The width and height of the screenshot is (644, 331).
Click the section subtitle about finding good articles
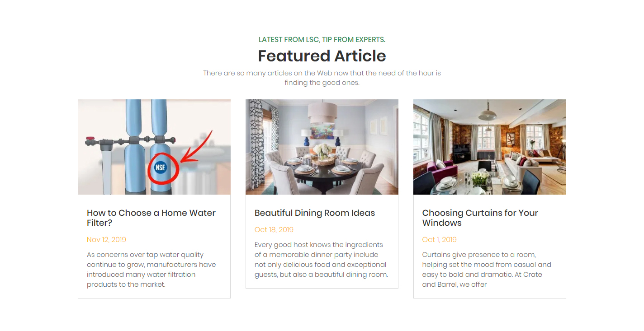coord(322,78)
